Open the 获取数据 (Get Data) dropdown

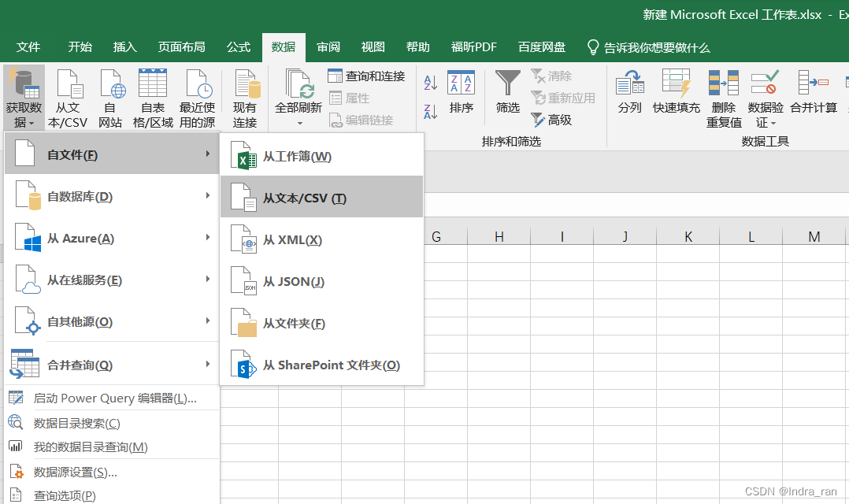point(24,98)
